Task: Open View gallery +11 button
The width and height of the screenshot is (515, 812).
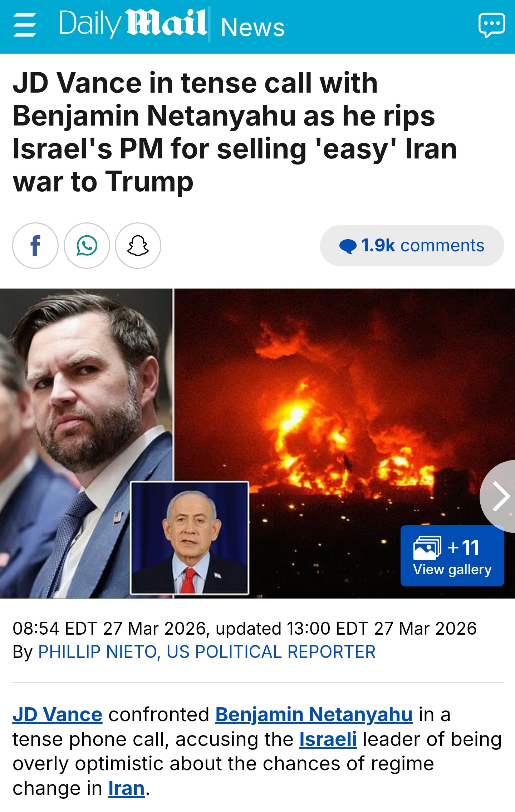Action: (x=452, y=556)
